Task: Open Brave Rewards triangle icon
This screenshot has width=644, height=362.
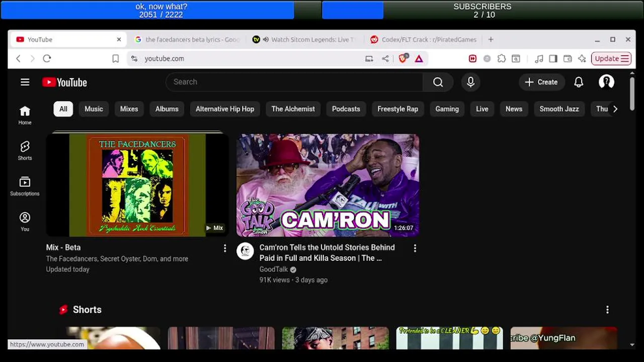Action: 419,59
